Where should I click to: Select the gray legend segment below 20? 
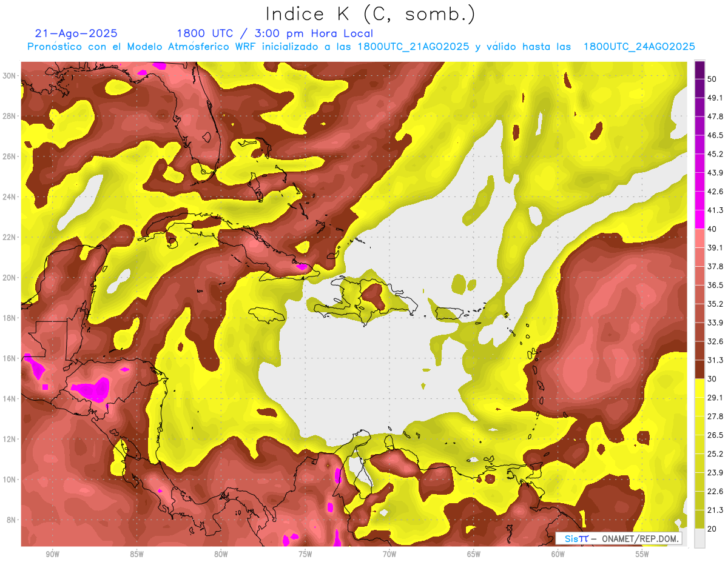pos(699,538)
